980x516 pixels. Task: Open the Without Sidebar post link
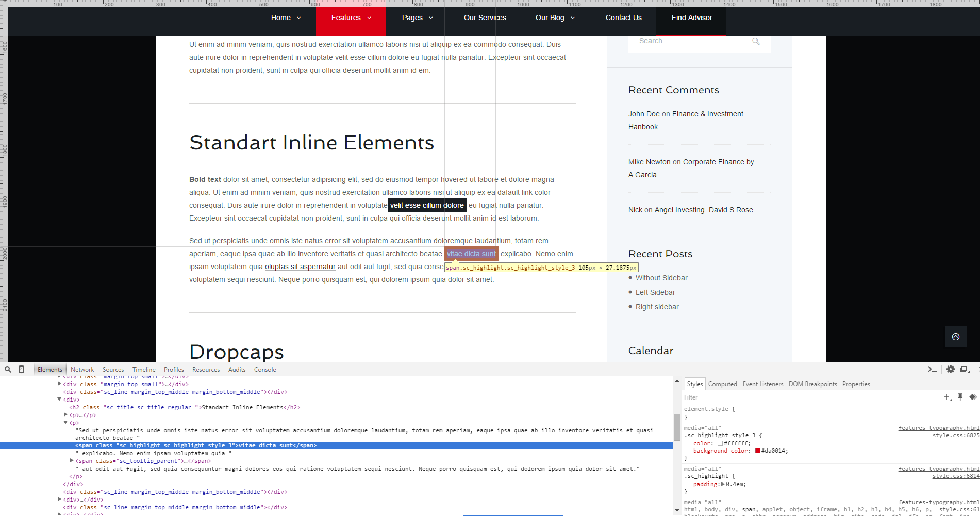click(x=661, y=278)
